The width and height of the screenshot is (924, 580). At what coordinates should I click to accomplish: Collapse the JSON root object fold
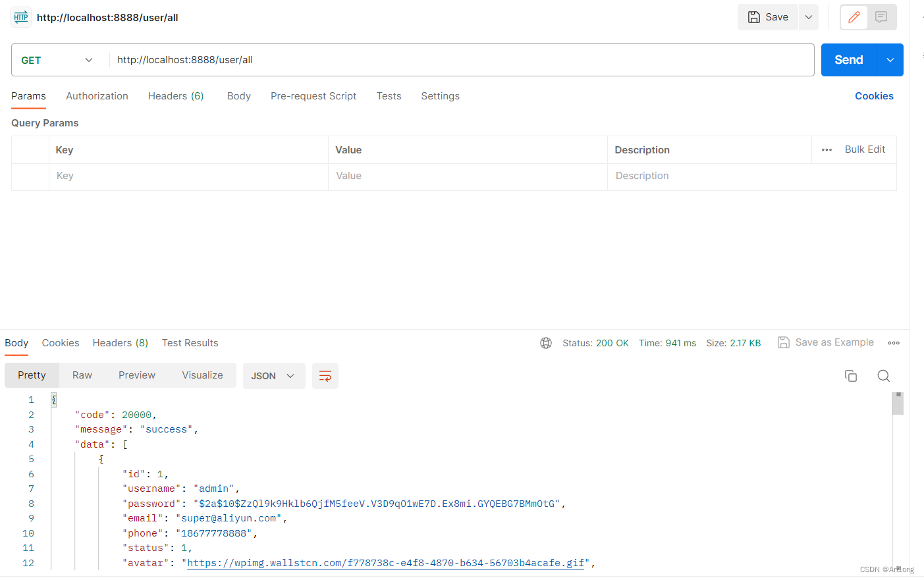pyautogui.click(x=53, y=399)
